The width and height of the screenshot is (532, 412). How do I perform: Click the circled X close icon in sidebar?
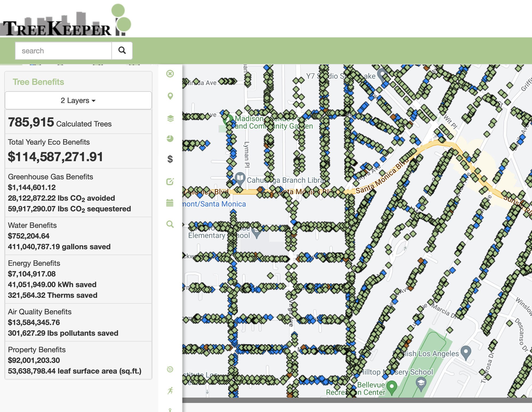[x=170, y=74]
